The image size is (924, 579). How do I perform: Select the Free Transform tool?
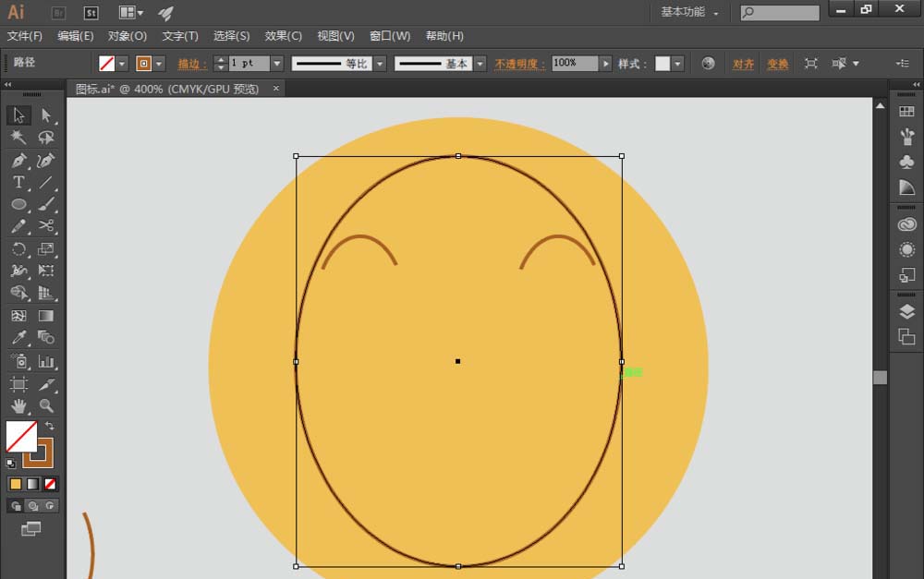(x=46, y=271)
